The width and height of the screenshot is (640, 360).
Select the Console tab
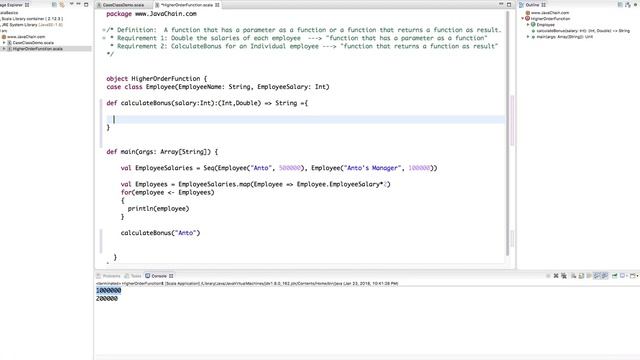pos(159,276)
